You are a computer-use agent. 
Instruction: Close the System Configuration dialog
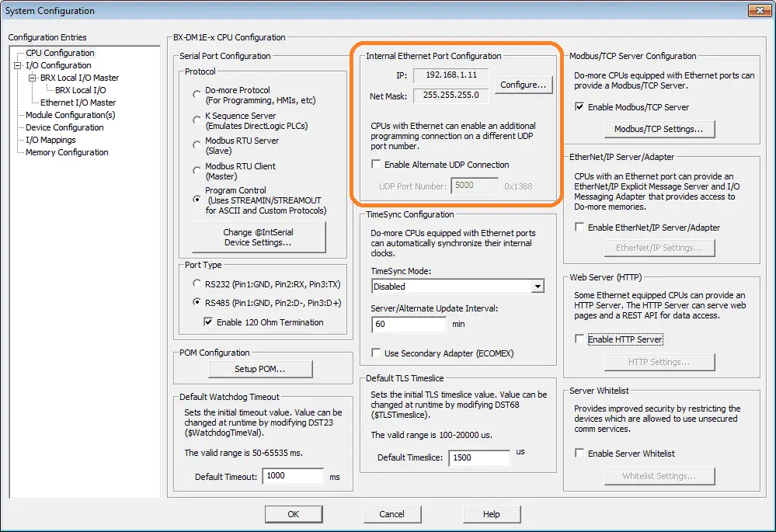[x=759, y=10]
